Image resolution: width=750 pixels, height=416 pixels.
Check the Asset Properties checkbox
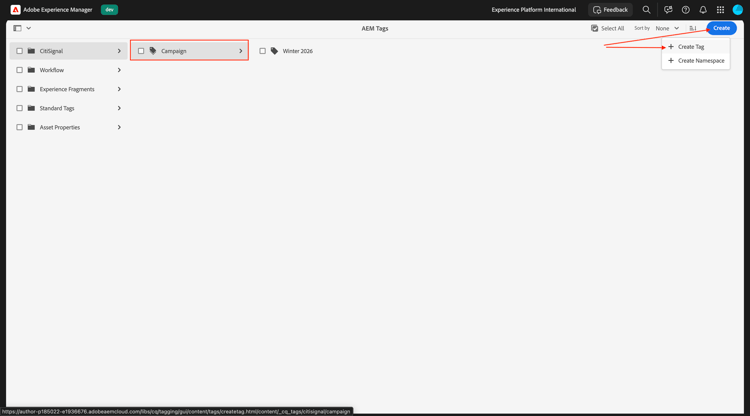coord(20,127)
